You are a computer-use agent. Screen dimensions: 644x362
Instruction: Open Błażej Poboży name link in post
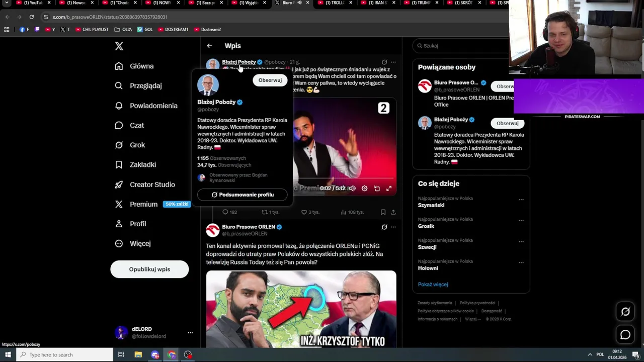tap(239, 62)
